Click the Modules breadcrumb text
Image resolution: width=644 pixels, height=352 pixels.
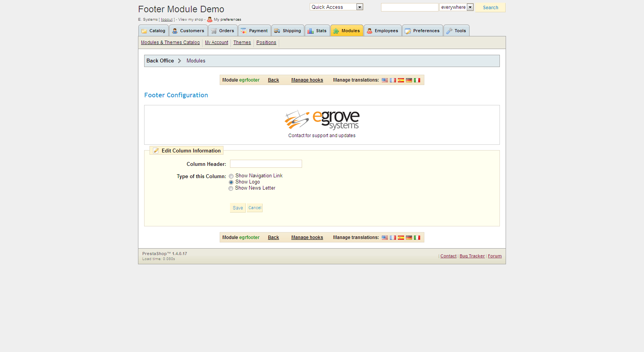(196, 61)
